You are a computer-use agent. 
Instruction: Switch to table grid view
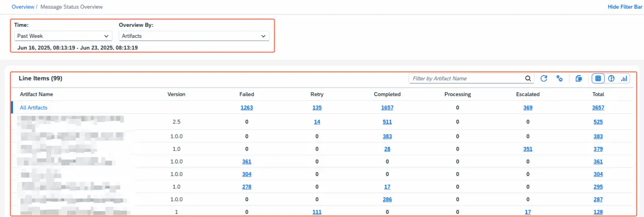tap(598, 79)
